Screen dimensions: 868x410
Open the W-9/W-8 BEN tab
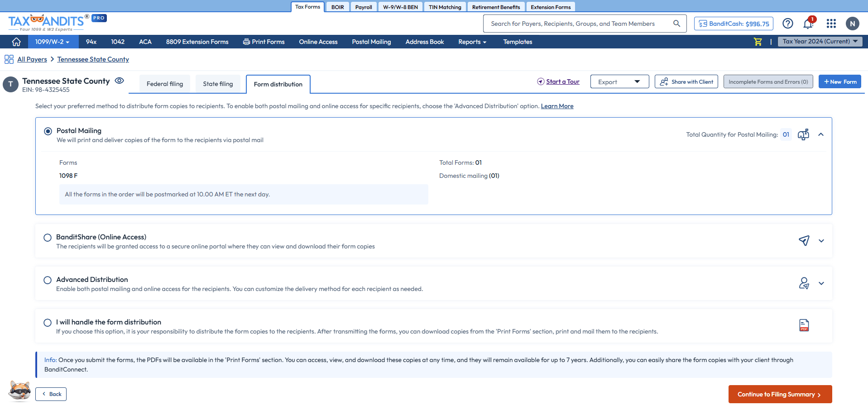400,7
